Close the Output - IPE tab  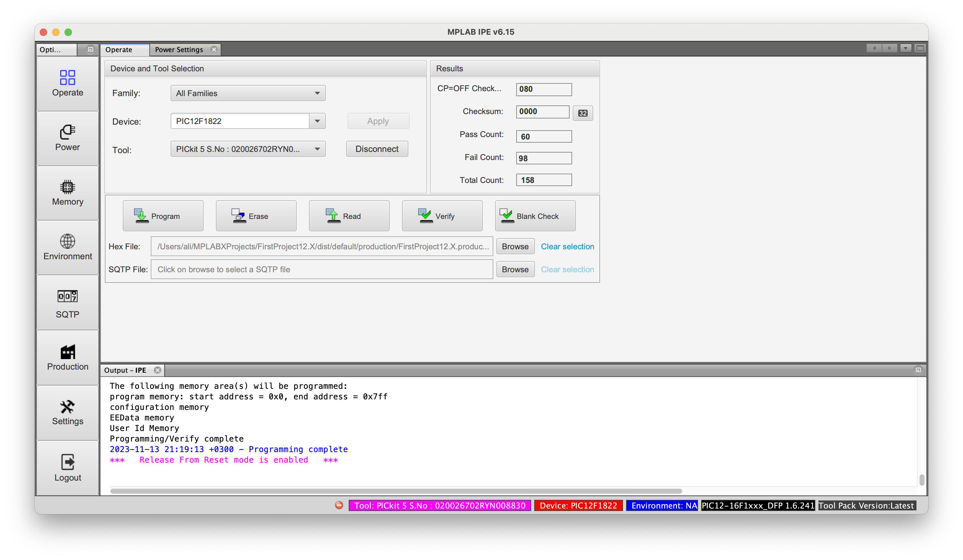click(x=157, y=370)
